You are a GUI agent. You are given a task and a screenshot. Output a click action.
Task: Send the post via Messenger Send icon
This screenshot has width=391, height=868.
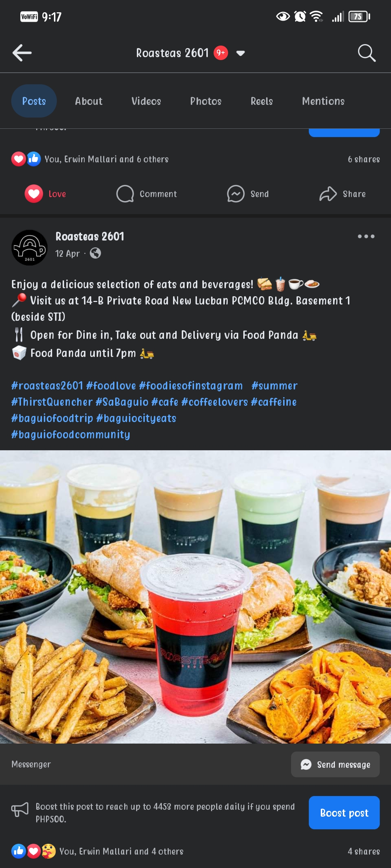pos(236,194)
